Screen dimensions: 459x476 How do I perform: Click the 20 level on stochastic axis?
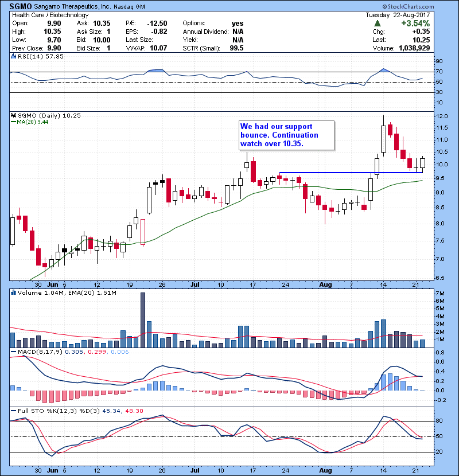click(x=439, y=452)
